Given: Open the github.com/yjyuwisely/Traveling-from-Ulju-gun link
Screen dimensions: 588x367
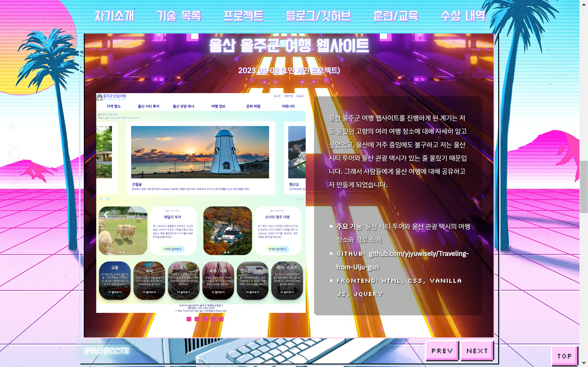Looking at the screenshot, I should tap(418, 254).
